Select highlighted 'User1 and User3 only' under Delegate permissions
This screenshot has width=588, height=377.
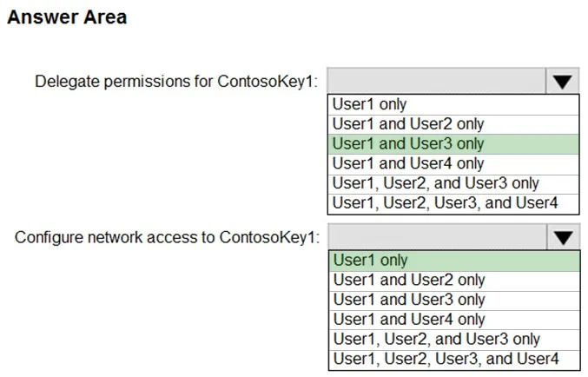453,144
